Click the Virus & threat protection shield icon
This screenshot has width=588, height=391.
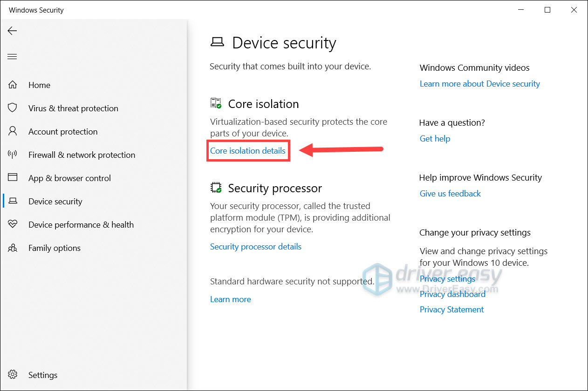coord(13,108)
